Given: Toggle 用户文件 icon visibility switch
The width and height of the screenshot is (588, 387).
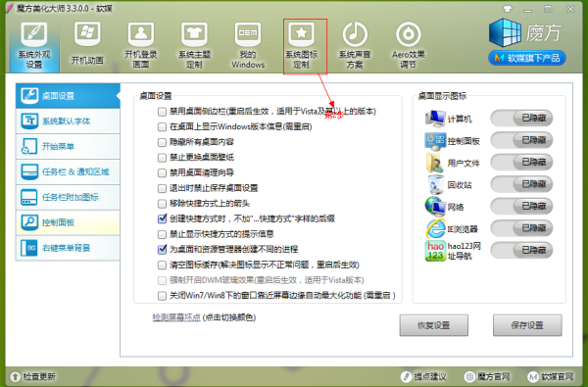Looking at the screenshot, I should [521, 162].
